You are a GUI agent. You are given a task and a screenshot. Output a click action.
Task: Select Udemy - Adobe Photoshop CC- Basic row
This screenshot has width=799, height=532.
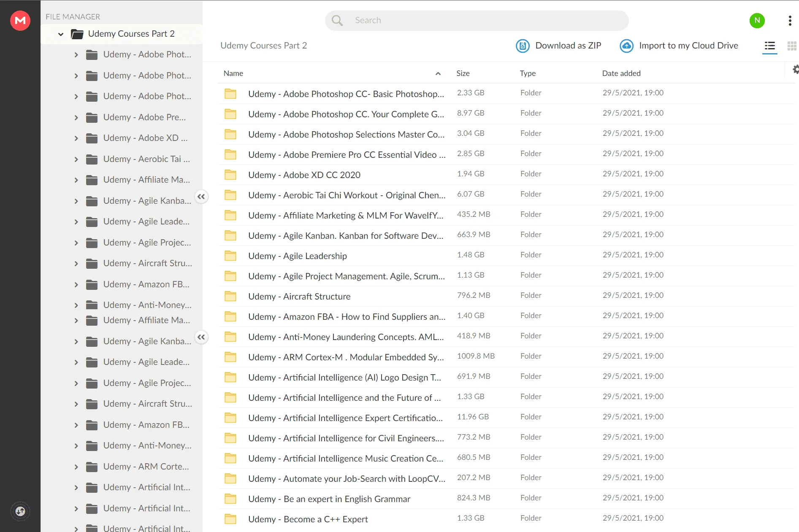[x=506, y=93]
